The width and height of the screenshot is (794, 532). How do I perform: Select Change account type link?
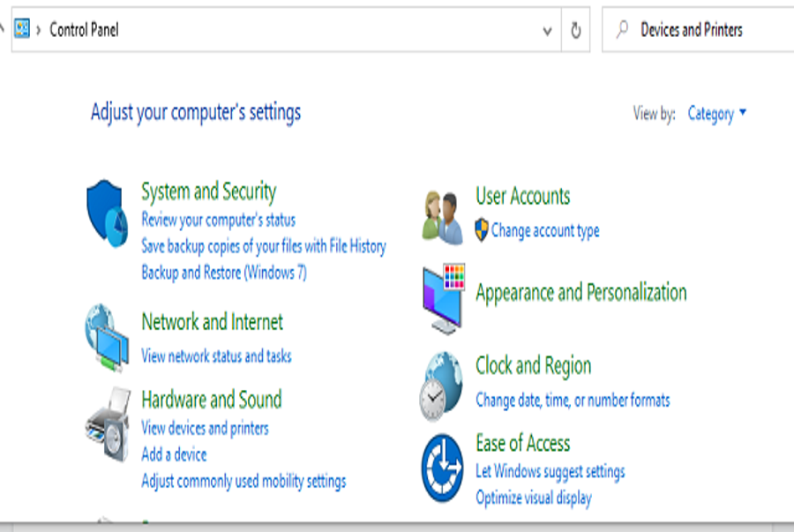pos(545,231)
